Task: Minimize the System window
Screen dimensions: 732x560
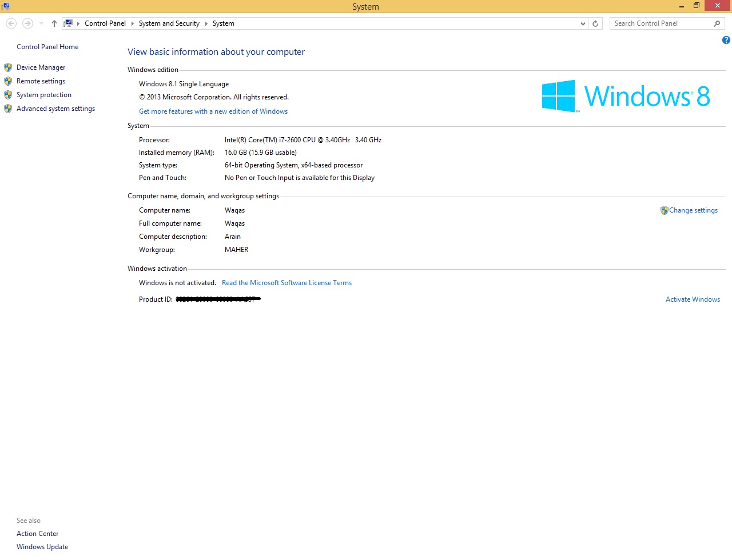Action: pyautogui.click(x=682, y=6)
